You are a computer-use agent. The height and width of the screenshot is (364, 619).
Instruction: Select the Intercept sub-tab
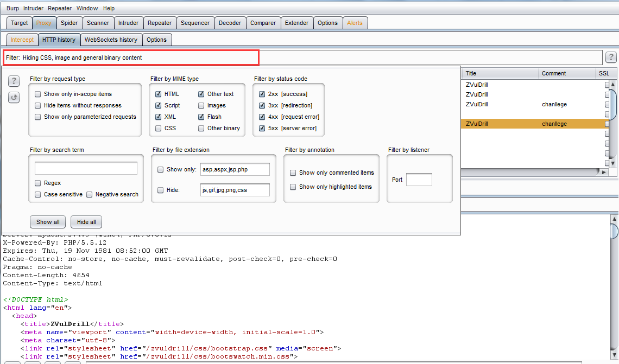coord(22,40)
